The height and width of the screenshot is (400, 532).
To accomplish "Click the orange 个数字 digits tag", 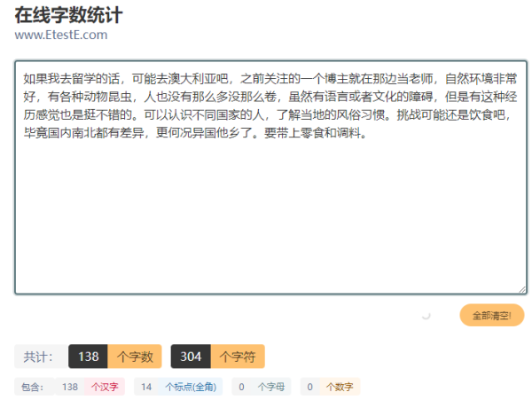I will click(x=340, y=387).
